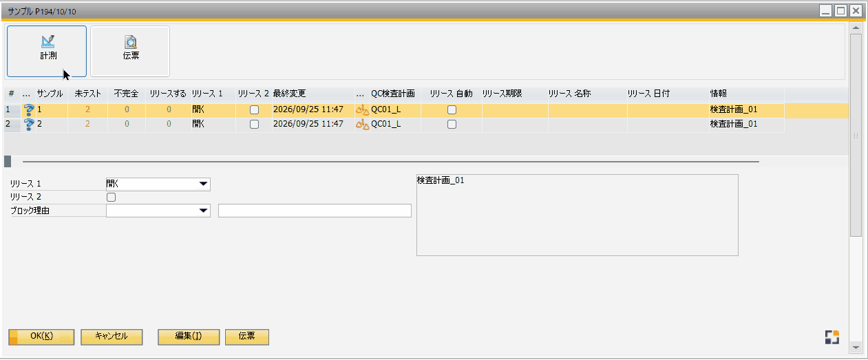This screenshot has width=868, height=360.
Task: Enable リリース 自動 checkbox in row 1
Action: click(452, 110)
